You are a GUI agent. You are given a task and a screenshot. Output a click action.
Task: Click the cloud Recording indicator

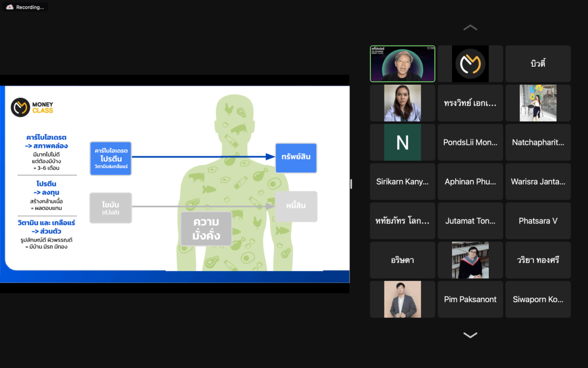(26, 7)
